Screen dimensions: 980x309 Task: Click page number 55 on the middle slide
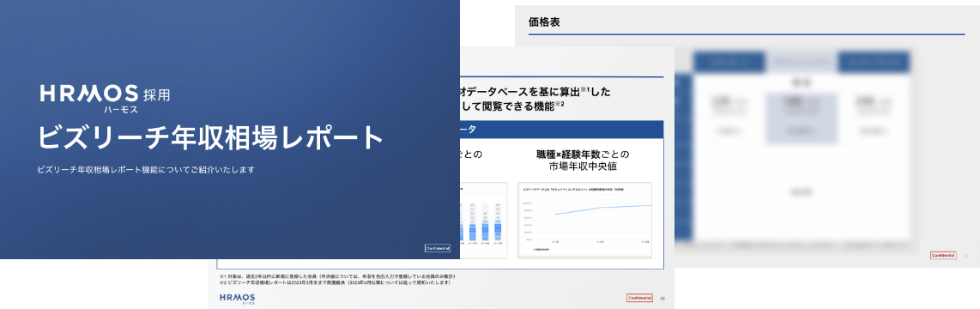[662, 299]
